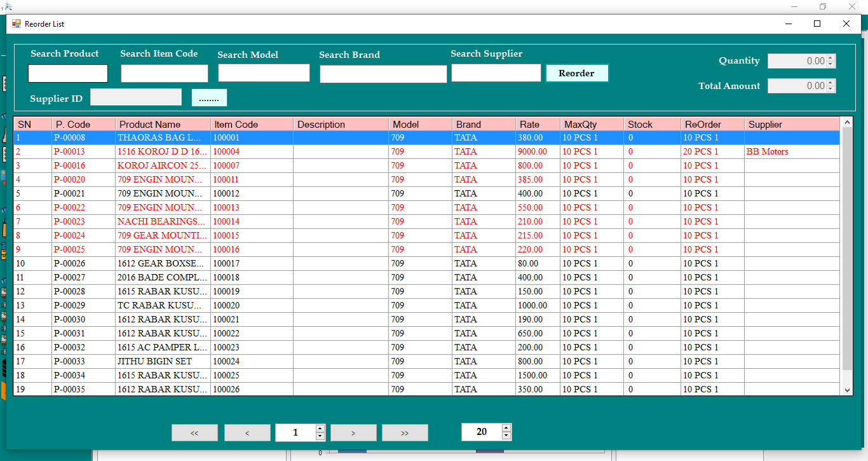Screen dimensions: 868x461
Task: Click the Search Product input field
Action: pos(68,74)
